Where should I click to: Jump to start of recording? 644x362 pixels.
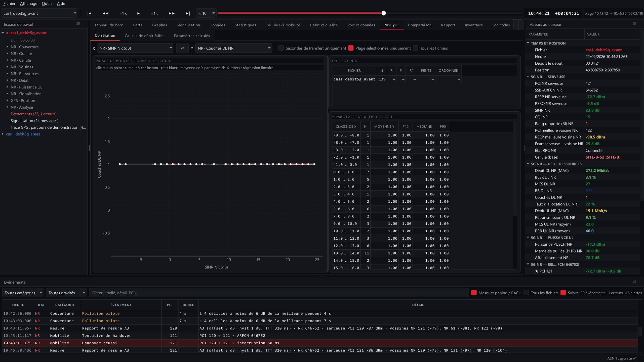tap(89, 13)
